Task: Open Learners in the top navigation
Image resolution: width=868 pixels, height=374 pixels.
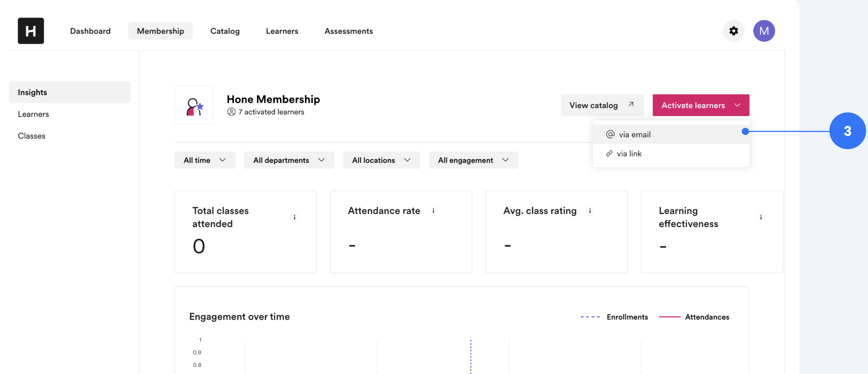Action: 282,31
